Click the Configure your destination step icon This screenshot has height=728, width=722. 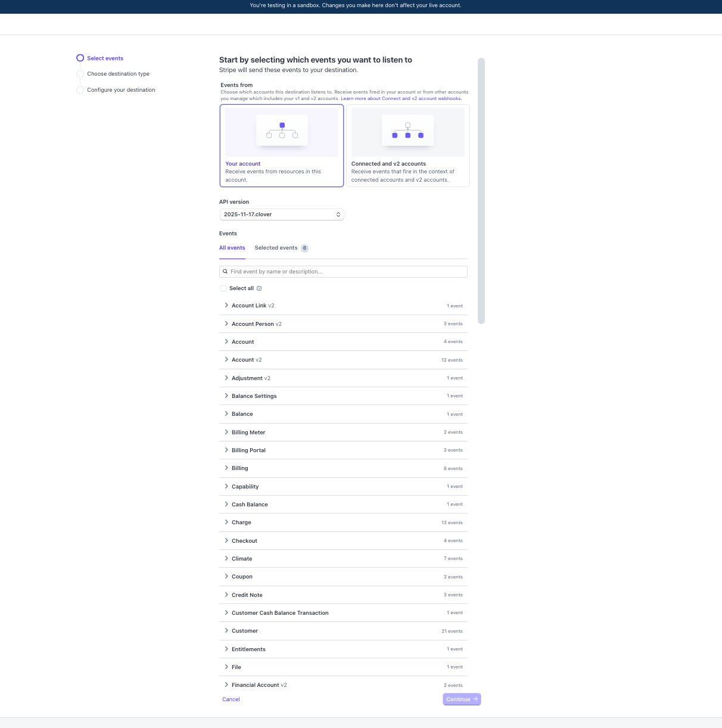coord(80,90)
